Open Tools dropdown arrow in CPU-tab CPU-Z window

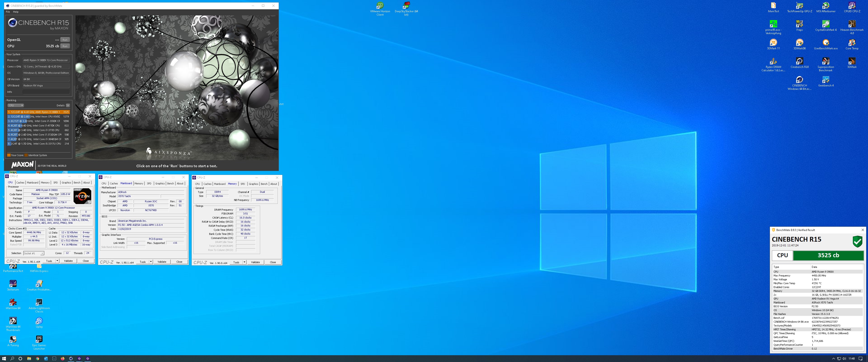57,261
